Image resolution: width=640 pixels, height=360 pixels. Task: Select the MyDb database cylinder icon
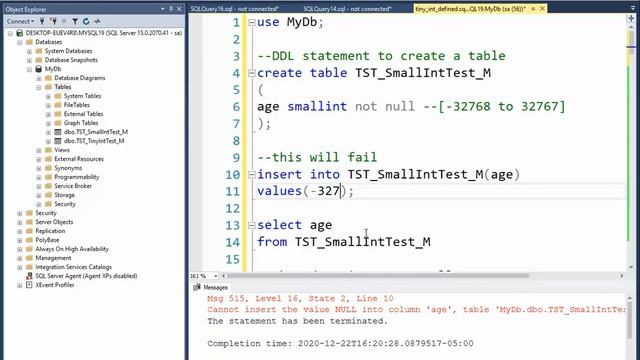point(39,69)
